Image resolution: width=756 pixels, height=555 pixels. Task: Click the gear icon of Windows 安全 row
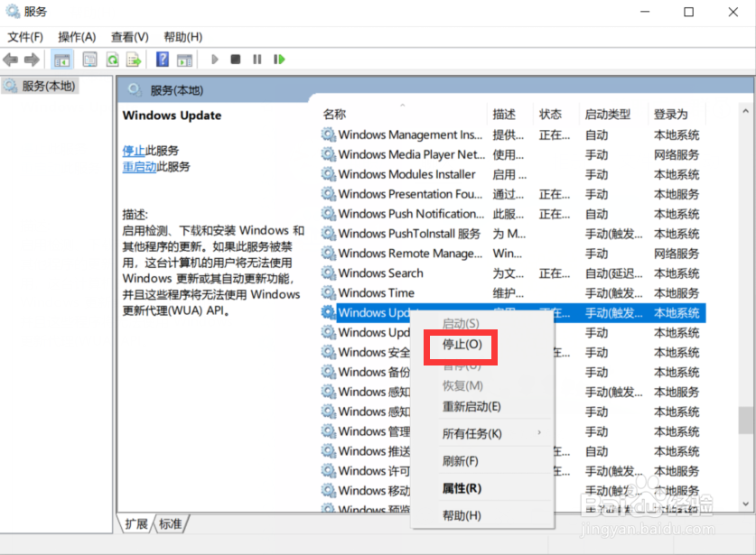(x=329, y=352)
